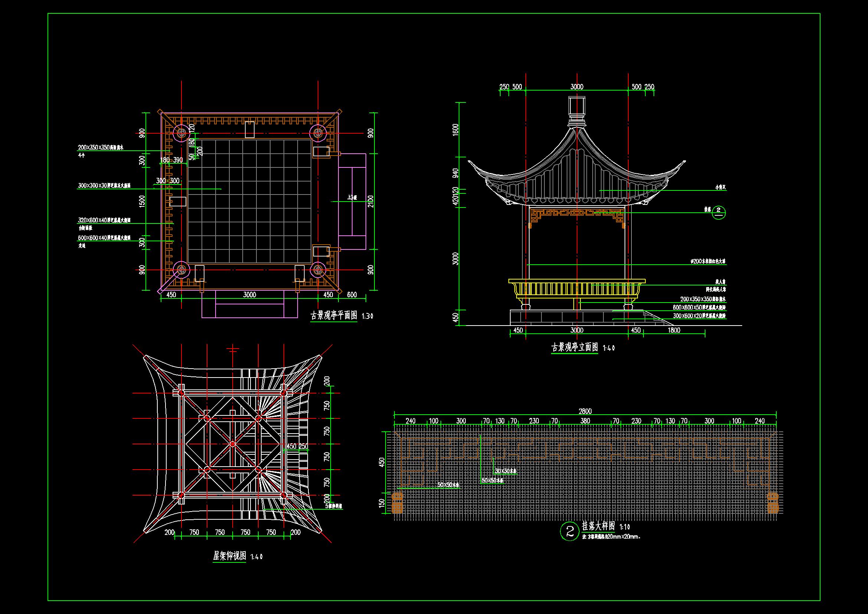Image resolution: width=868 pixels, height=614 pixels.
Task: Select the title '挂落大样图' of detail 2
Action: point(599,526)
